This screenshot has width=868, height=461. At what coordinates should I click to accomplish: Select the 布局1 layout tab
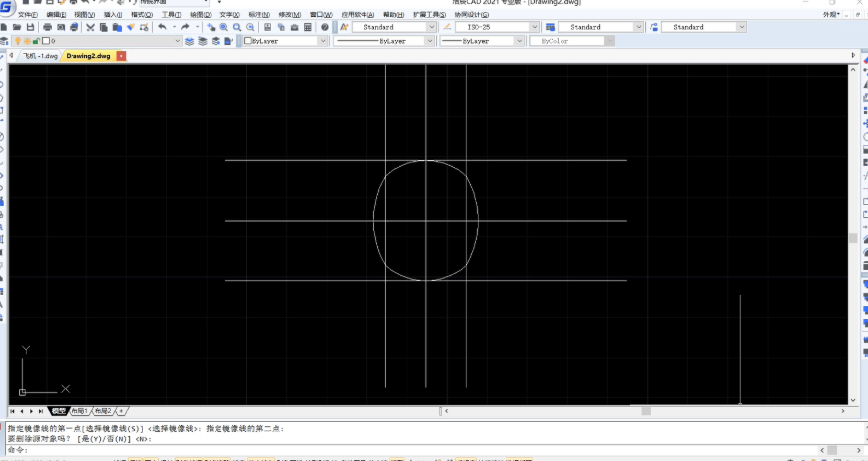(x=78, y=410)
